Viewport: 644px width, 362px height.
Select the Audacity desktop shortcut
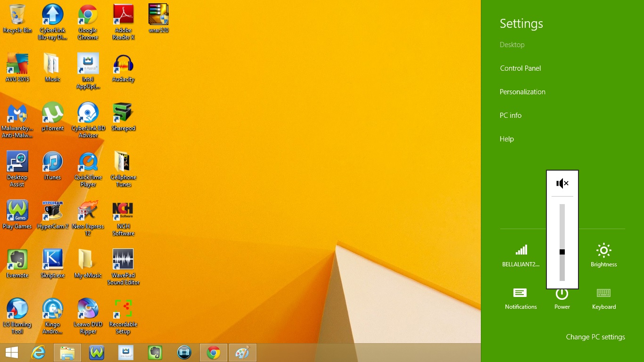(x=124, y=68)
